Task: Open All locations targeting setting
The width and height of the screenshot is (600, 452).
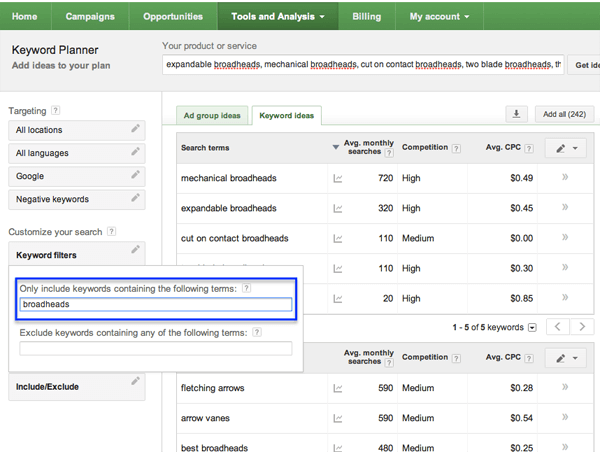Action: pyautogui.click(x=77, y=130)
